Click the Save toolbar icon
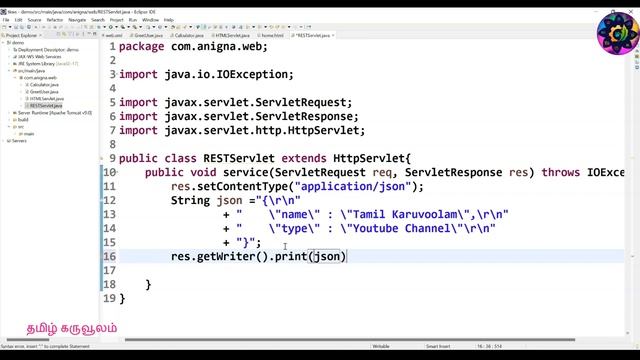The height and width of the screenshot is (360, 640). (x=16, y=27)
